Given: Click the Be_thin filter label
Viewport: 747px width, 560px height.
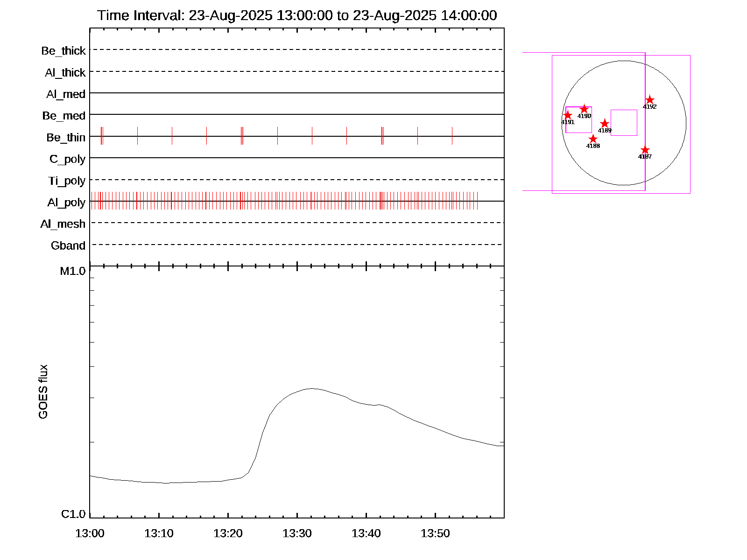Looking at the screenshot, I should pyautogui.click(x=66, y=138).
